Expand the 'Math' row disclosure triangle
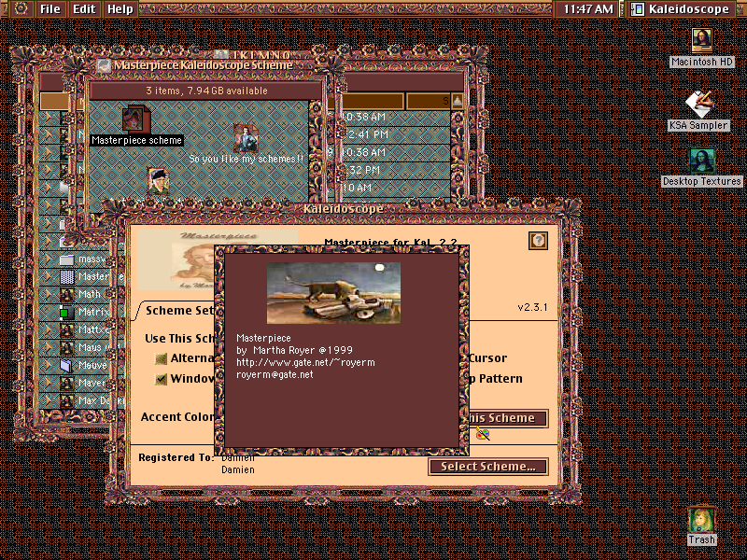 (49, 294)
